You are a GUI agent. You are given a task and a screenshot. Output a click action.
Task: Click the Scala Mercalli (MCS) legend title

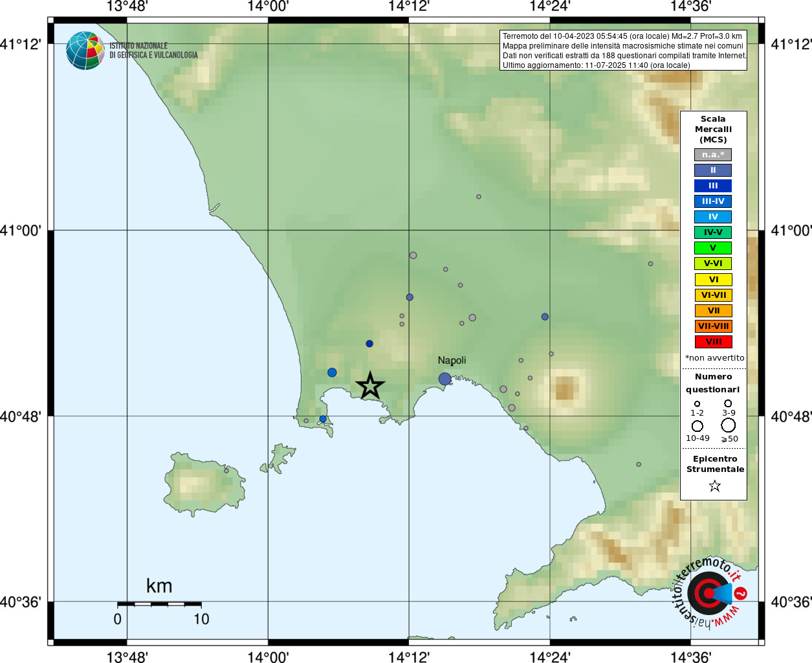(x=713, y=129)
